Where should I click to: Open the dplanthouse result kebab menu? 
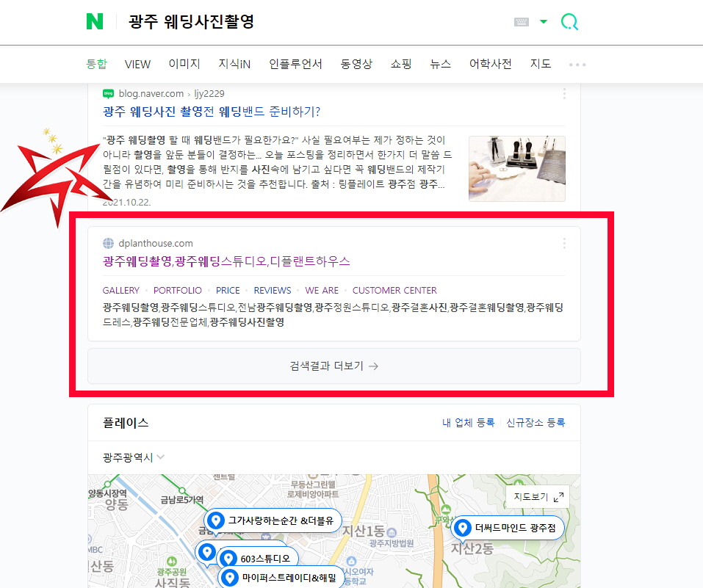tap(564, 244)
